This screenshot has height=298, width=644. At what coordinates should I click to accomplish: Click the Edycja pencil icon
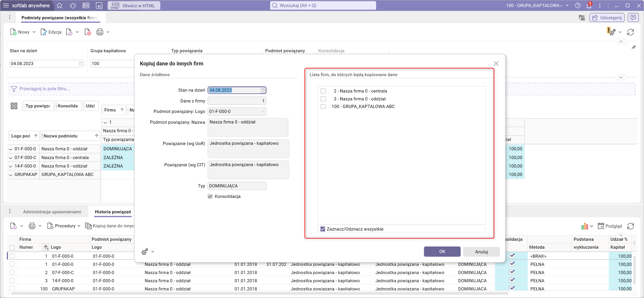[x=43, y=32]
